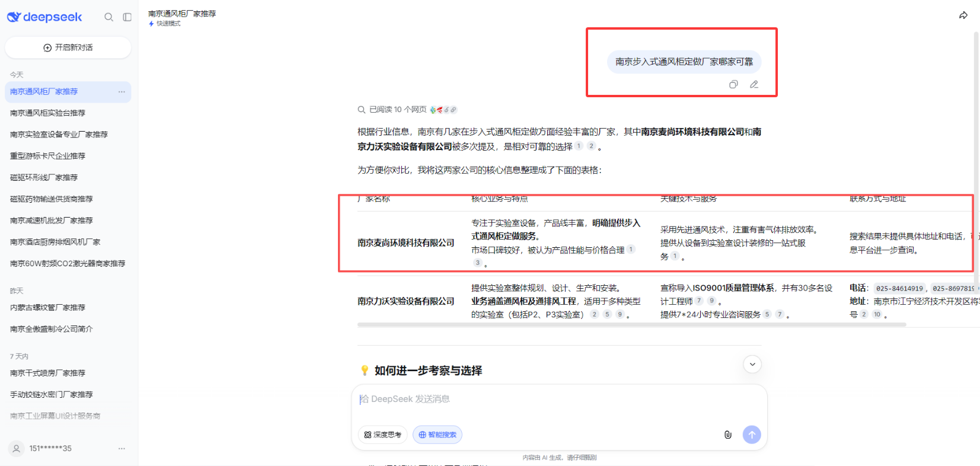Share conversation via top-right arrow icon
The height and width of the screenshot is (466, 980).
[963, 15]
